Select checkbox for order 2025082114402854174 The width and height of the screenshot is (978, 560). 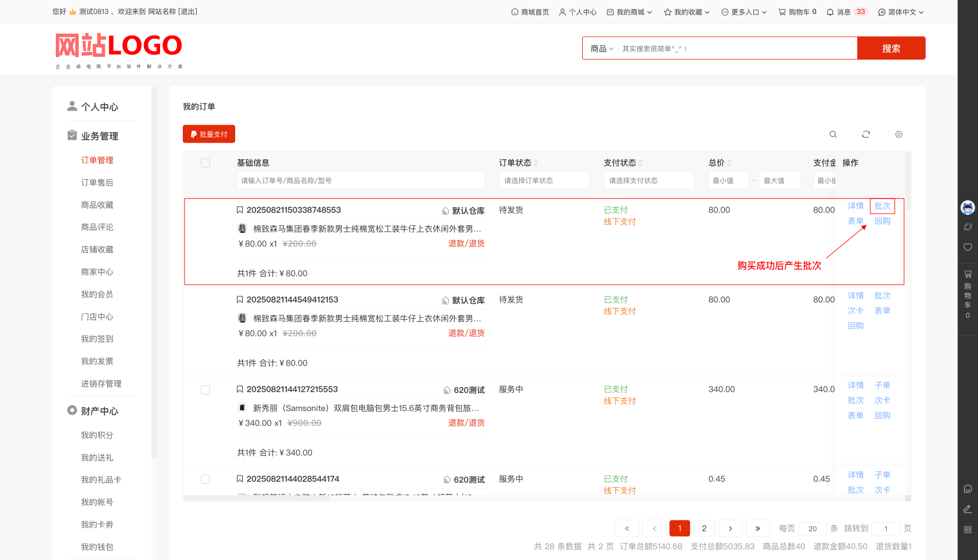tap(205, 480)
